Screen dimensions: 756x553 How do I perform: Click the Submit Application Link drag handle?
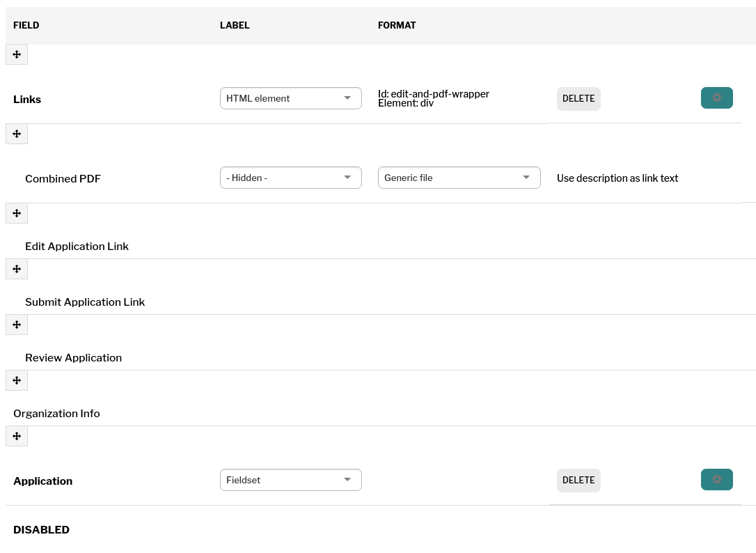tap(17, 270)
